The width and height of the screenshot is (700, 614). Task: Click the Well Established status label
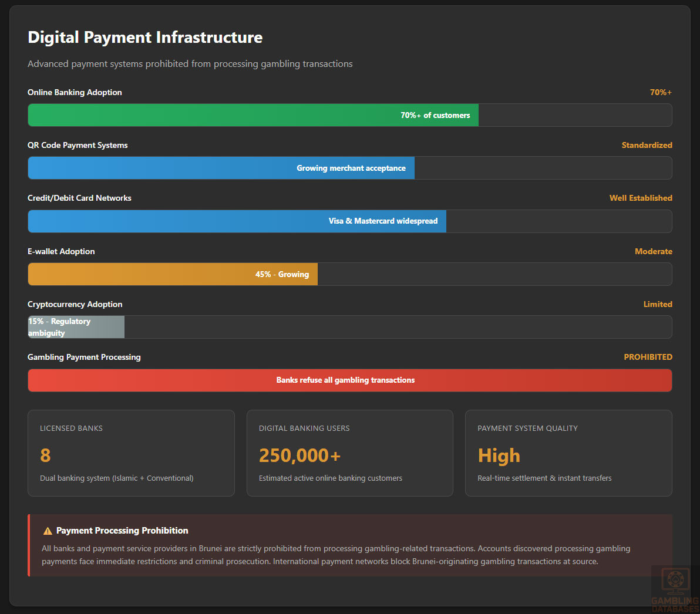640,198
